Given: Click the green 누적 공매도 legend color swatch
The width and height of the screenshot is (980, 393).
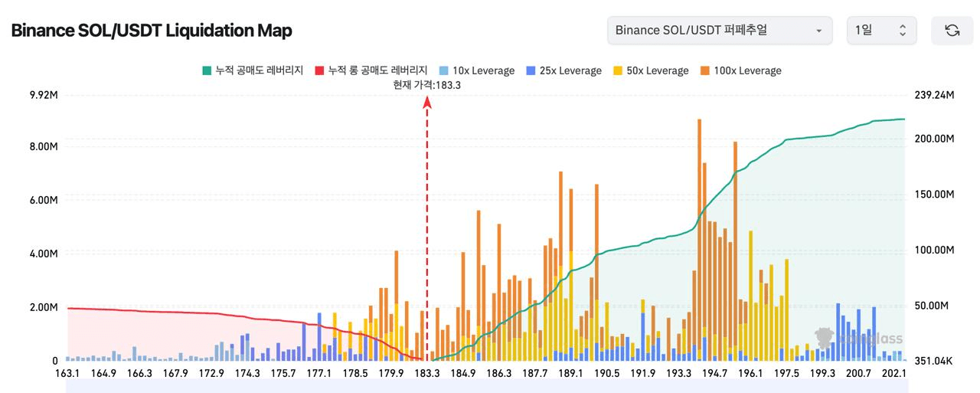Looking at the screenshot, I should pos(207,70).
